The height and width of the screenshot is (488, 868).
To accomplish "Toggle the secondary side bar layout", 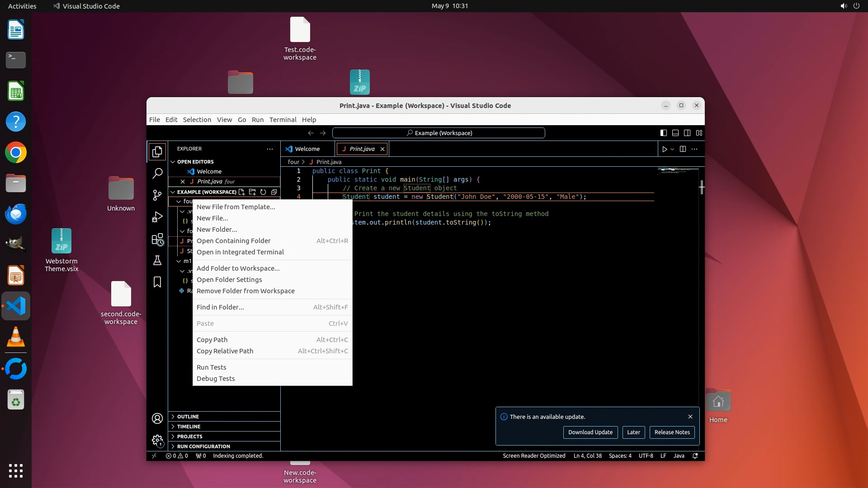I will pyautogui.click(x=687, y=133).
